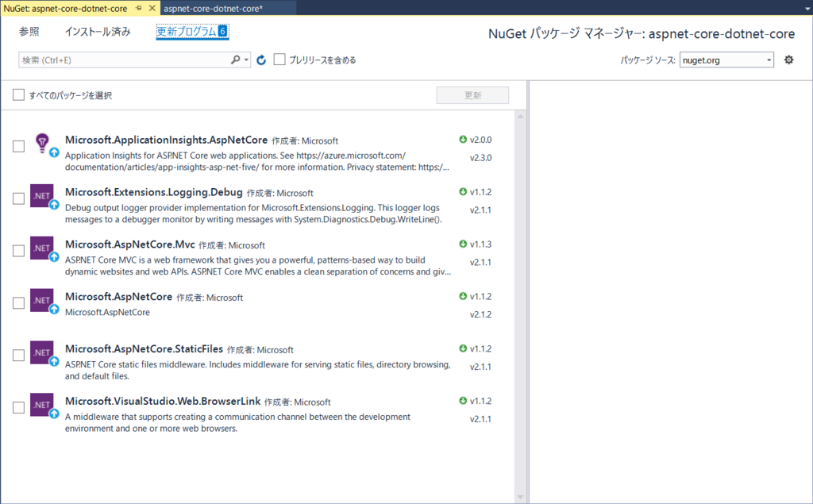Check the Microsoft.VisualStudio.Web.BrowserLink checkbox
This screenshot has height=504, width=813.
coord(19,407)
